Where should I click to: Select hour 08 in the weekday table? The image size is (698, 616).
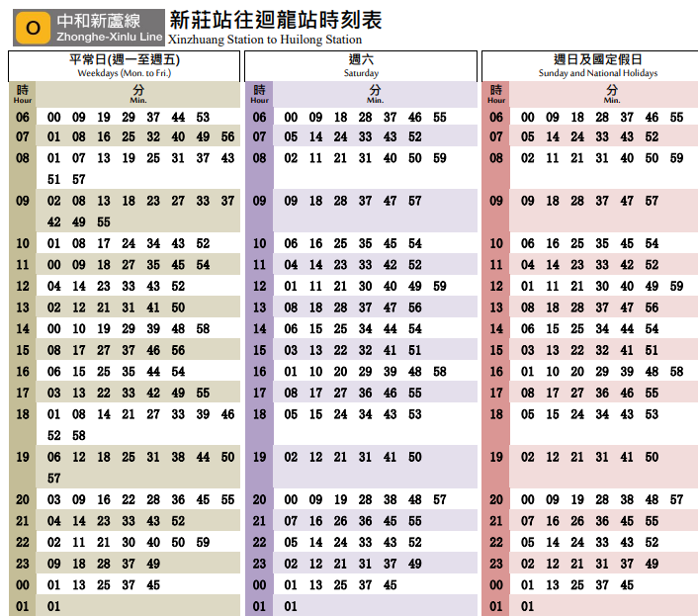point(23,158)
